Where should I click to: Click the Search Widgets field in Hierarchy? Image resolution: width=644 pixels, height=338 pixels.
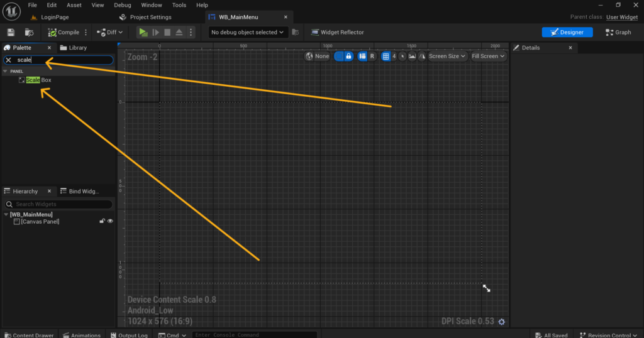pyautogui.click(x=58, y=204)
